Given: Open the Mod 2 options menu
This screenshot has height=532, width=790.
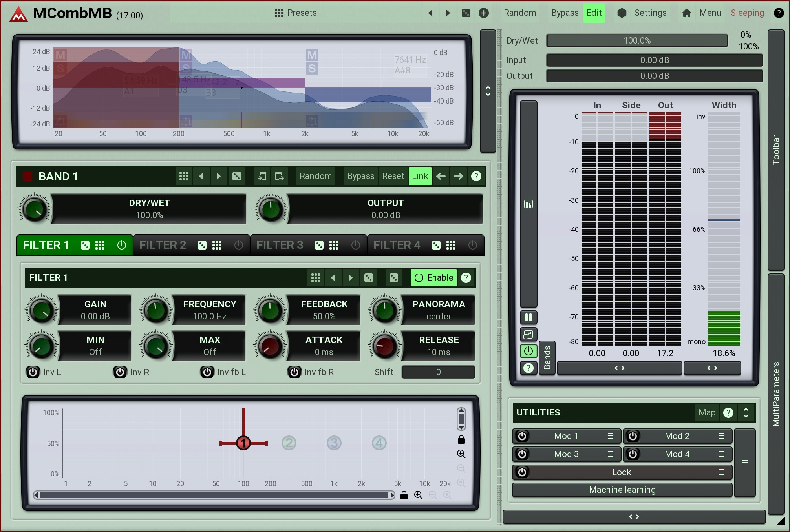Looking at the screenshot, I should [722, 436].
